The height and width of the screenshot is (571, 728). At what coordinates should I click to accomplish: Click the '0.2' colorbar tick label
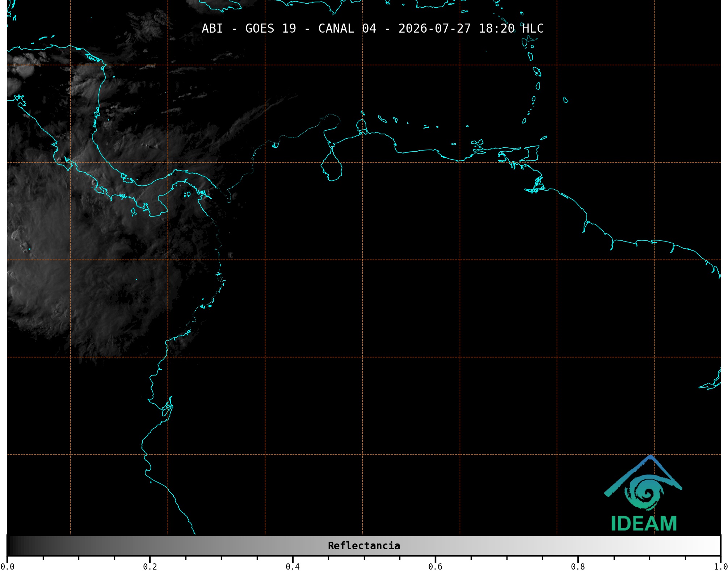tap(150, 567)
